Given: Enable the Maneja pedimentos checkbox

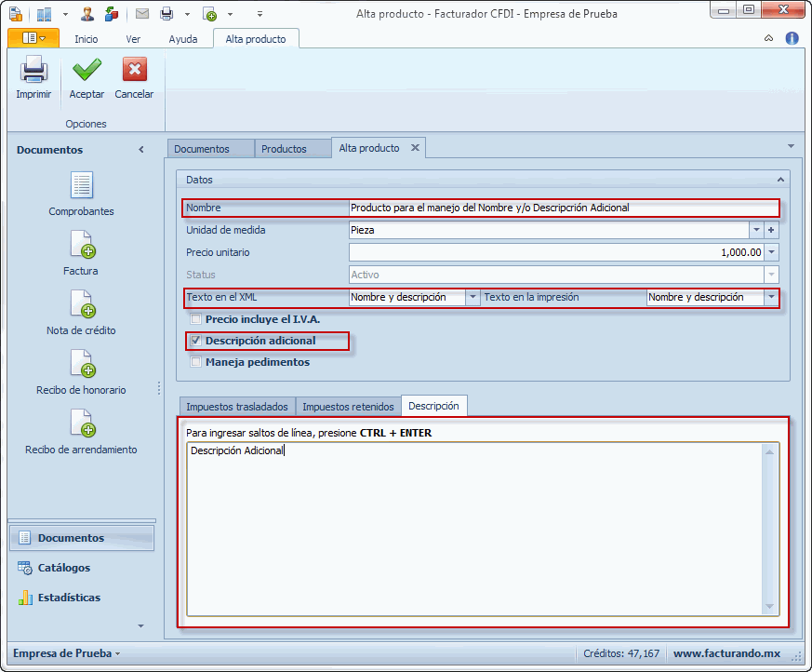Looking at the screenshot, I should pyautogui.click(x=196, y=362).
